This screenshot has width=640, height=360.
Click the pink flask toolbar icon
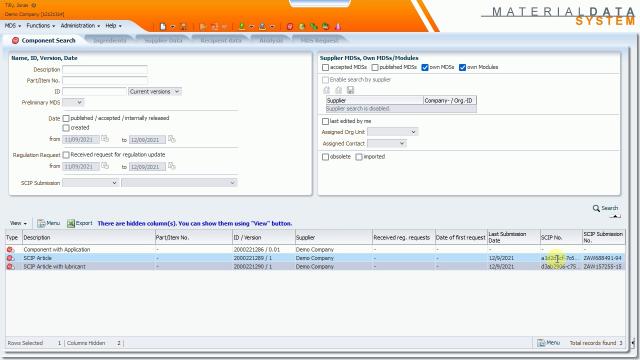click(x=338, y=27)
